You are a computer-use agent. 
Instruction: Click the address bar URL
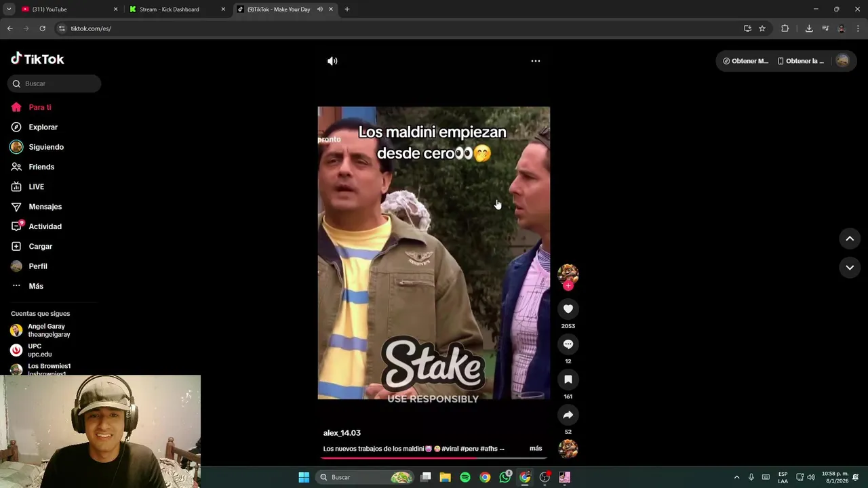coord(91,28)
